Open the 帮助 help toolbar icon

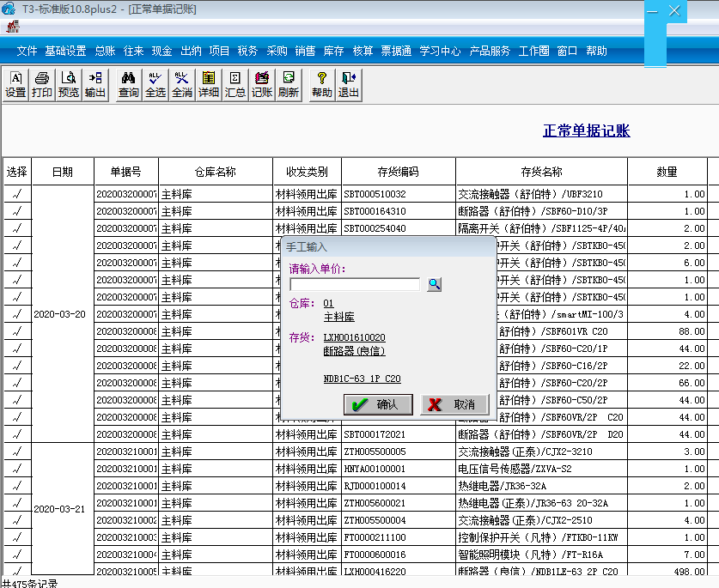(322, 85)
